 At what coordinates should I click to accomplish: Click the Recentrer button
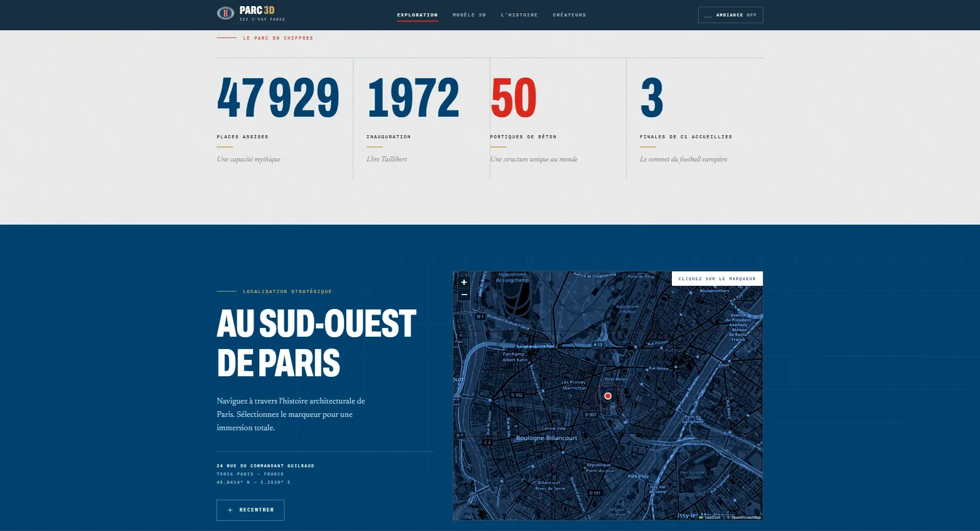tap(251, 510)
